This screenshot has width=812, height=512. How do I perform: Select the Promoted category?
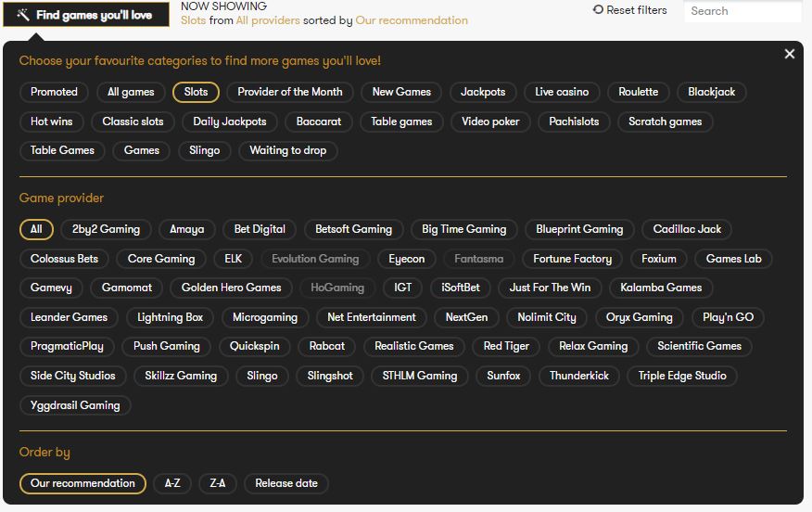(54, 92)
